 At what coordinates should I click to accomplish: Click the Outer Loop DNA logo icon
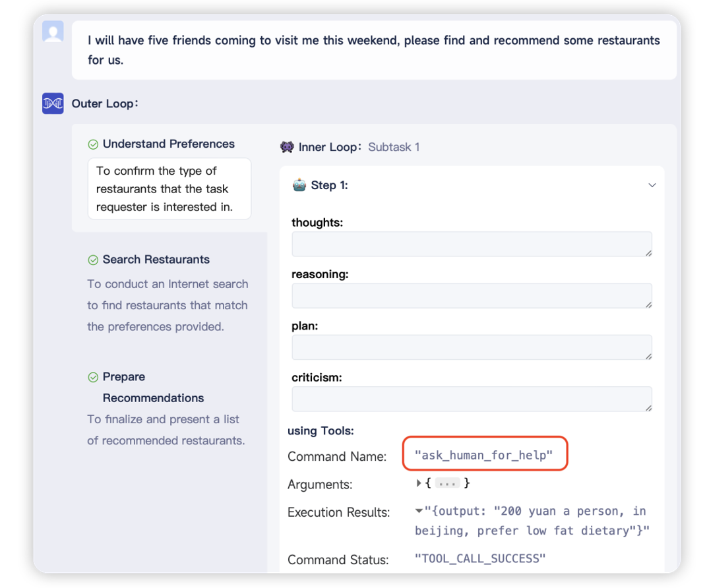pyautogui.click(x=53, y=103)
